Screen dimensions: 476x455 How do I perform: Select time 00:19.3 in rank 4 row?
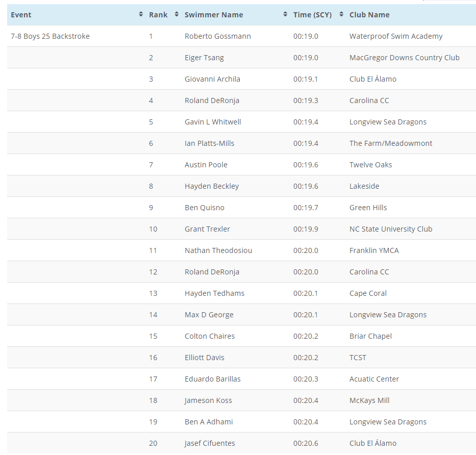point(306,100)
